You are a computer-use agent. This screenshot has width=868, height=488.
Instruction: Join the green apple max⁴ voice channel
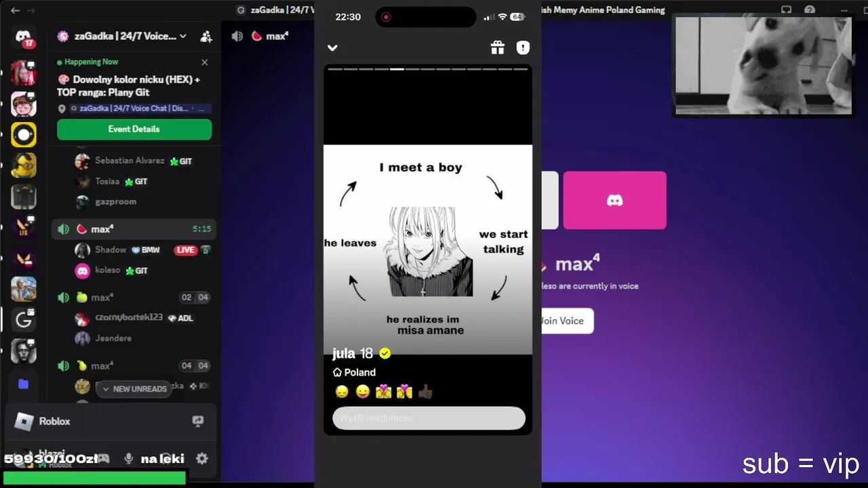coord(134,298)
